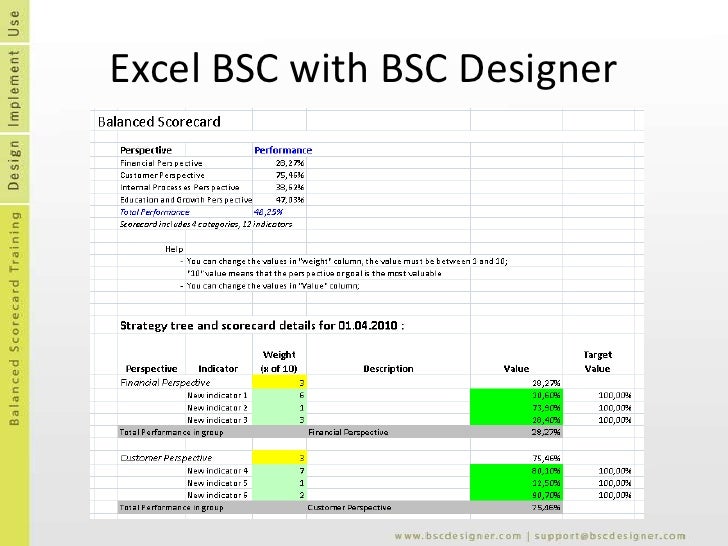Click the support@bscdesigner.com email link

[x=610, y=536]
